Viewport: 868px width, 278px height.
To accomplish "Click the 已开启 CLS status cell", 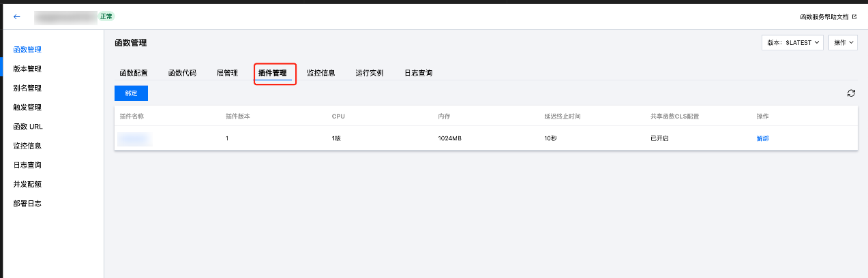I will pyautogui.click(x=659, y=138).
